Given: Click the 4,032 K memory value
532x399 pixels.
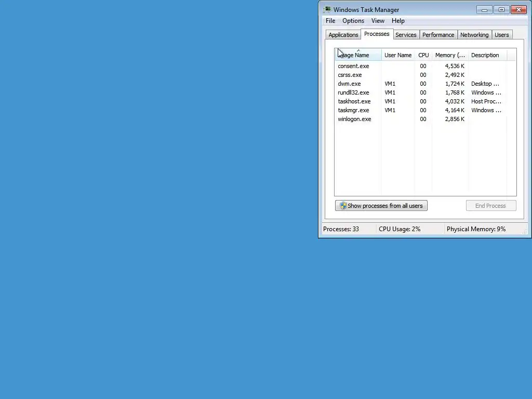Looking at the screenshot, I should pos(455,101).
